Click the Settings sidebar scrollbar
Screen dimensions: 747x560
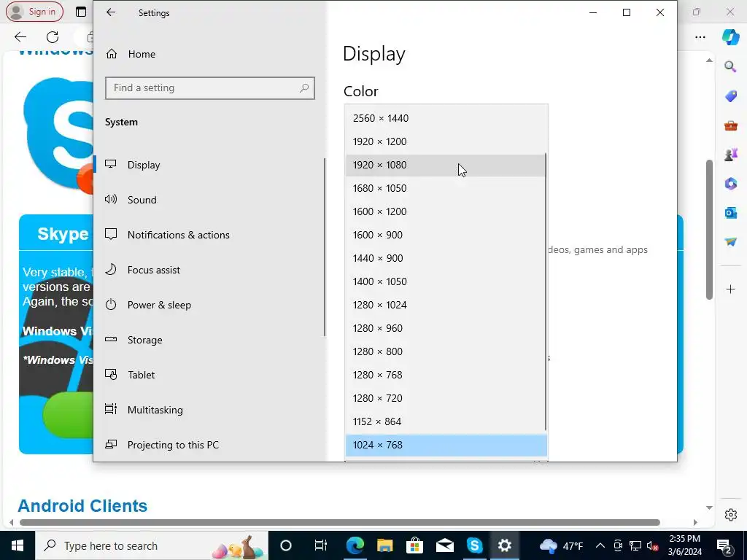[x=325, y=247]
